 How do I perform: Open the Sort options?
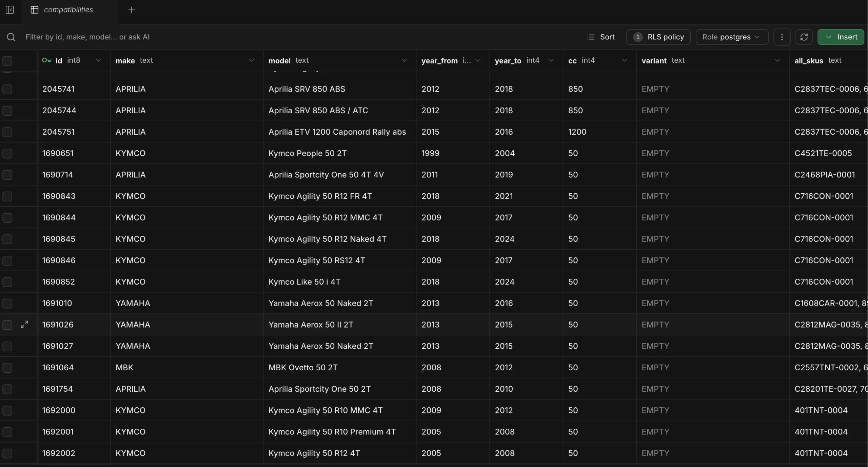click(601, 37)
